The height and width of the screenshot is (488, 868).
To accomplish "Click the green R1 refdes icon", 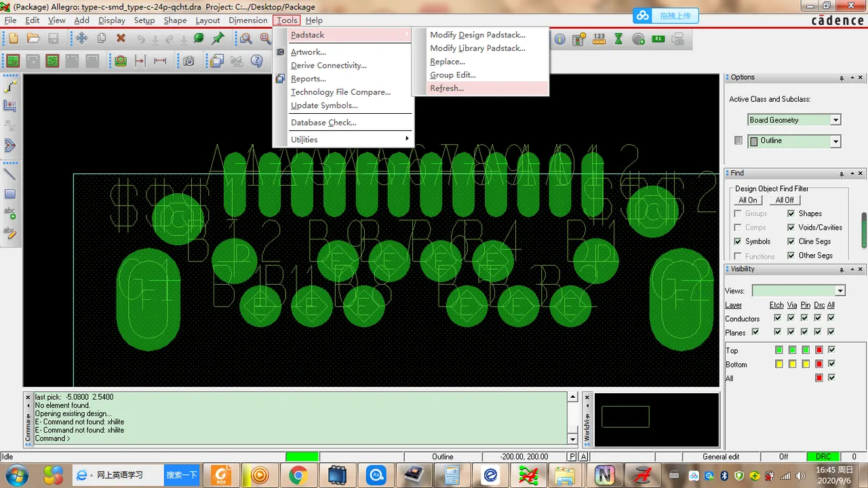I will click(x=658, y=39).
